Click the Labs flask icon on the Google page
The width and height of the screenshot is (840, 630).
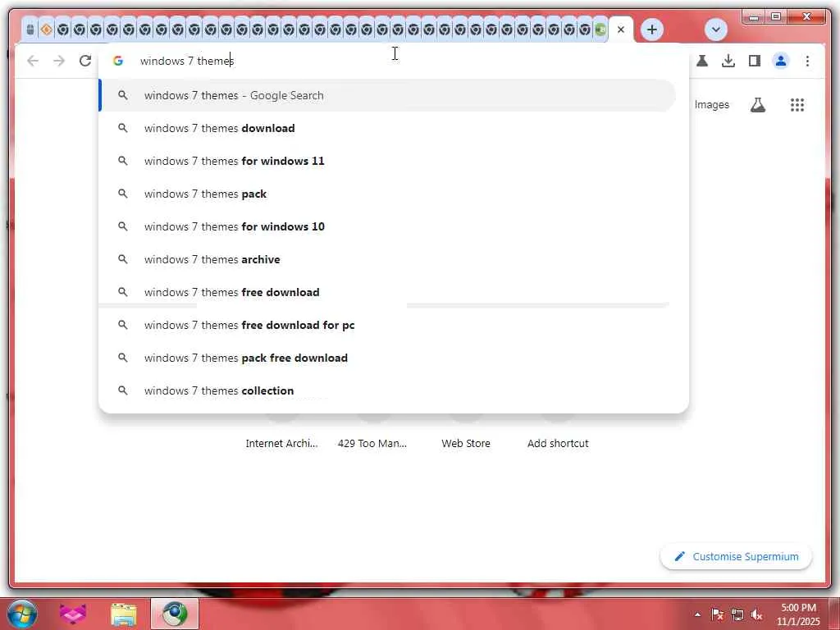point(757,105)
